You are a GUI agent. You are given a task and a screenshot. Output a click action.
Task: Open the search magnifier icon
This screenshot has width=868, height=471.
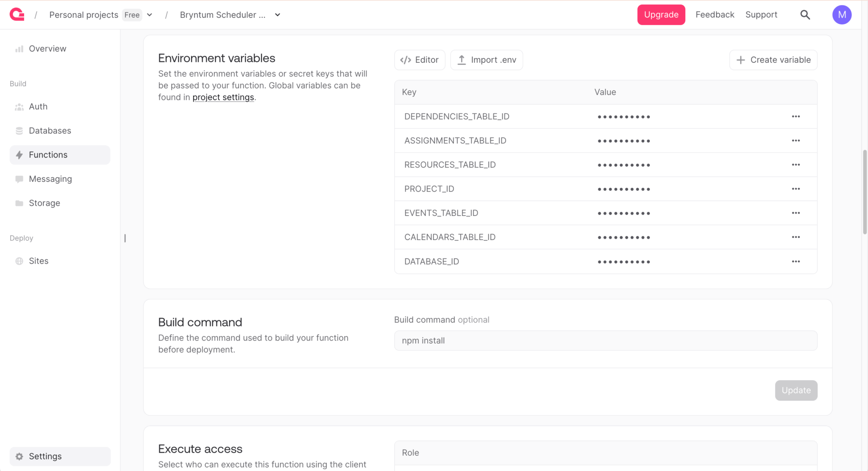(x=805, y=15)
